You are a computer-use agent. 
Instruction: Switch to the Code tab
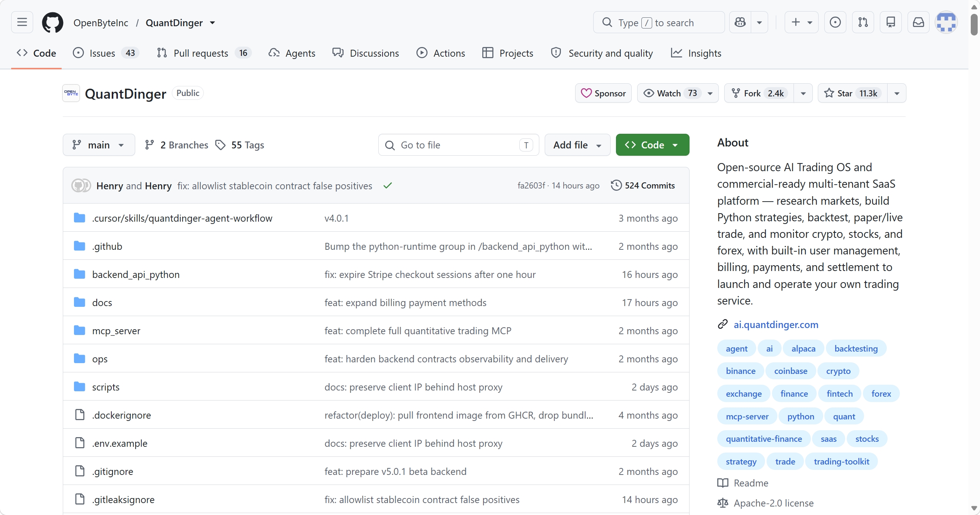[36, 53]
